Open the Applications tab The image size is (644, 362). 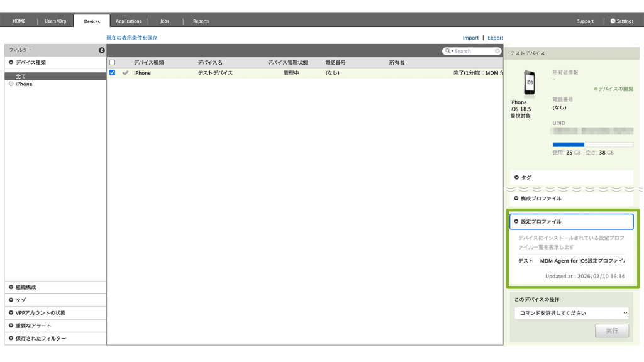pyautogui.click(x=128, y=21)
